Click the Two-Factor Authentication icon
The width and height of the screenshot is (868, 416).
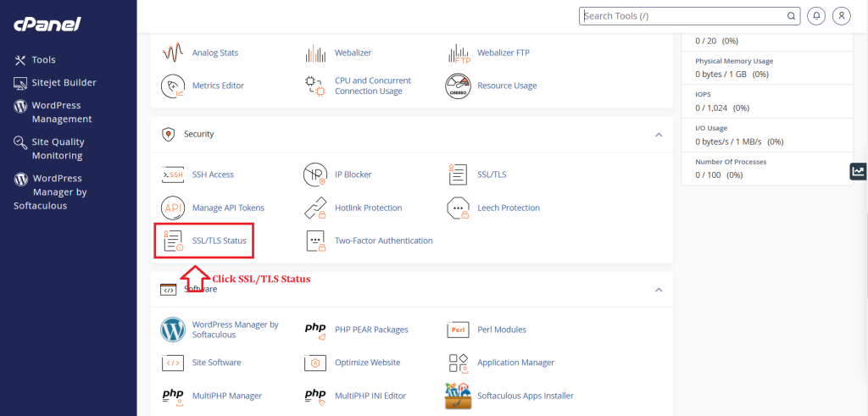click(315, 241)
